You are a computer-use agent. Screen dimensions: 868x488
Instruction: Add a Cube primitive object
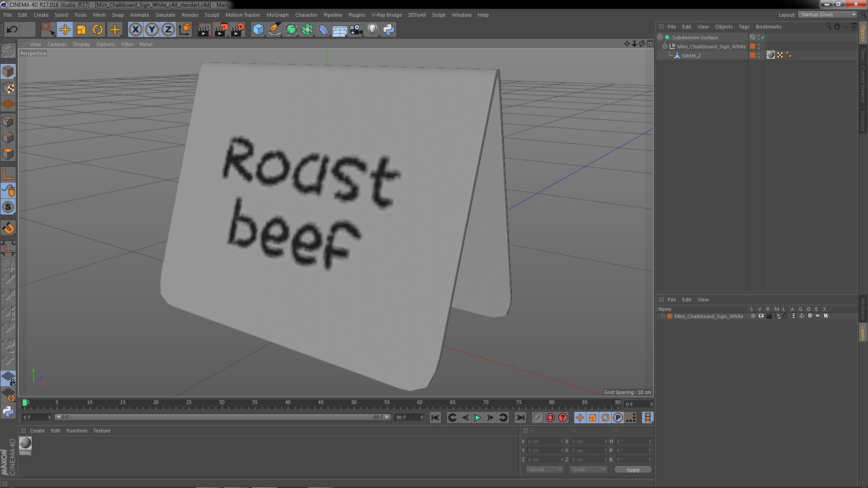(x=258, y=30)
